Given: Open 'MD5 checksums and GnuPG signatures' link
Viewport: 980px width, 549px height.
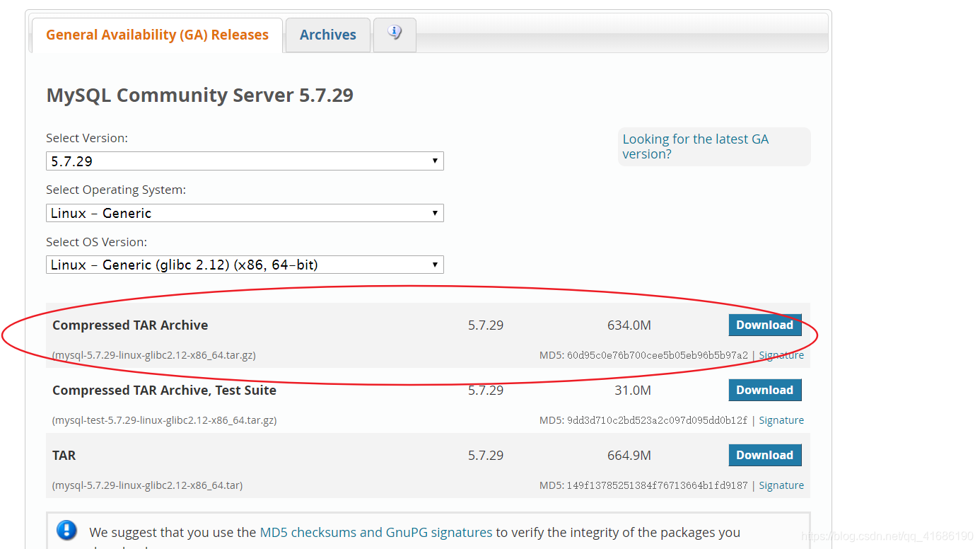Looking at the screenshot, I should coord(376,533).
